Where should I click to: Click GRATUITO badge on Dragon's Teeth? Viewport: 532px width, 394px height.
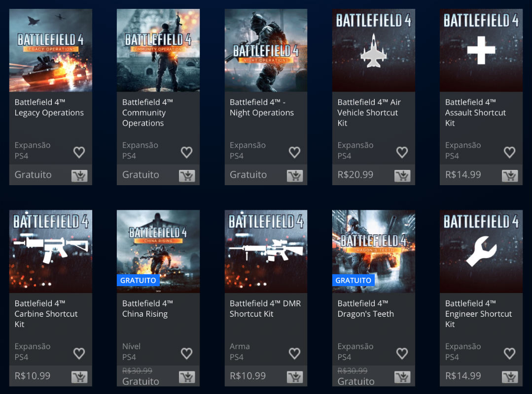353,280
